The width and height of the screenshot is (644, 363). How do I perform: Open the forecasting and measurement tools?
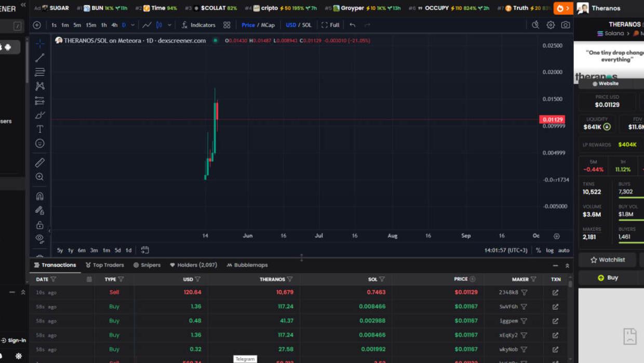(39, 100)
